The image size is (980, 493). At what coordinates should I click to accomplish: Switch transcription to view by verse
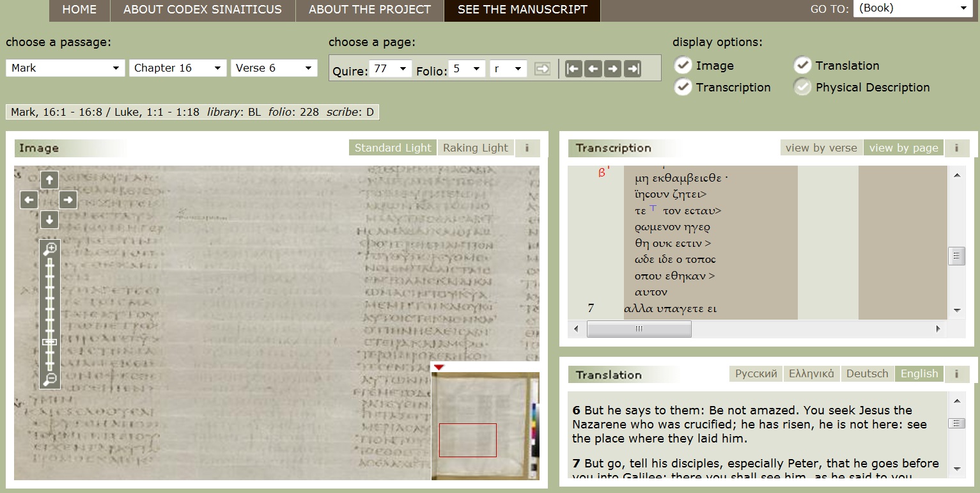tap(821, 148)
